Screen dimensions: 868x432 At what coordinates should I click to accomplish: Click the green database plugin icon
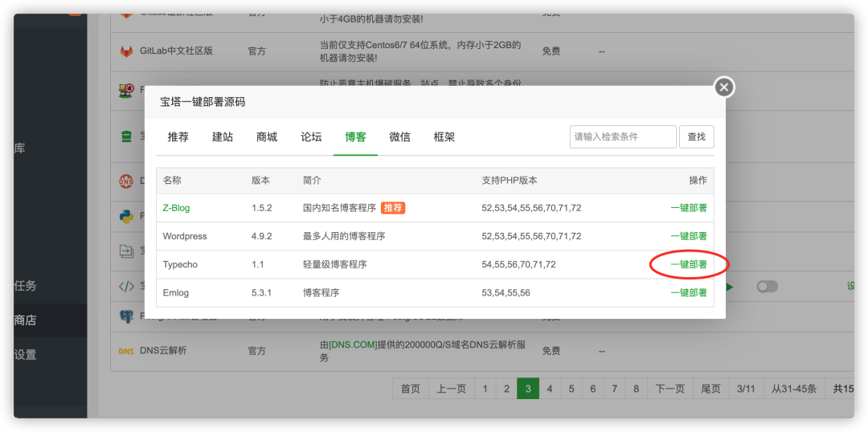pyautogui.click(x=127, y=136)
